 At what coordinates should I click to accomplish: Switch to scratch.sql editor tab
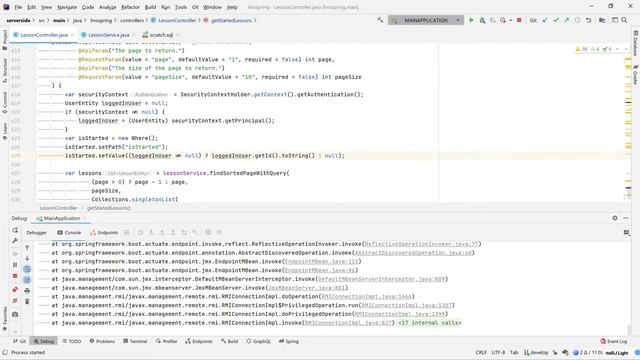[161, 35]
